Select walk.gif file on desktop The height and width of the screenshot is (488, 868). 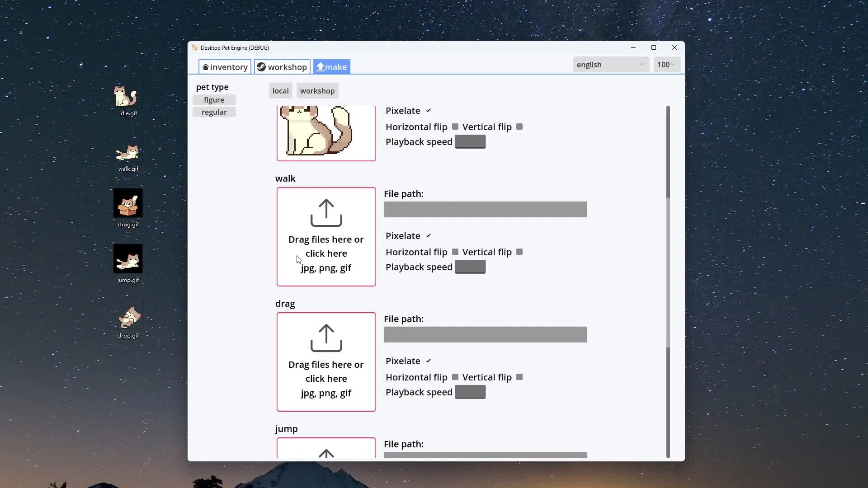pos(127,154)
